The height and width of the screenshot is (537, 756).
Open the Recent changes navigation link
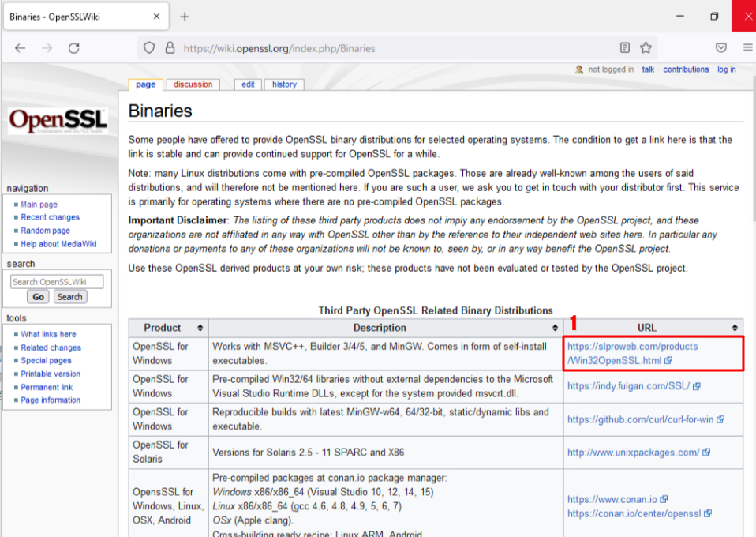(50, 217)
